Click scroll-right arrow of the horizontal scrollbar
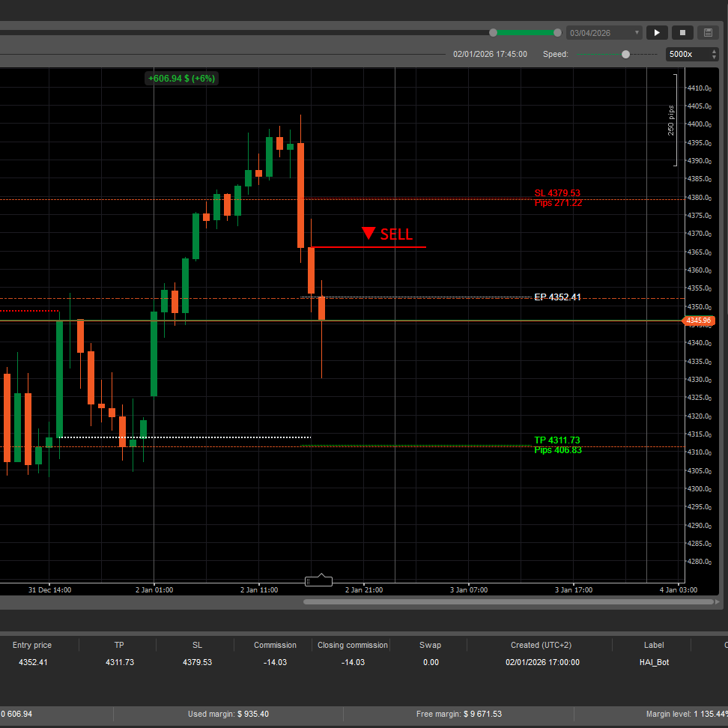 pos(718,601)
